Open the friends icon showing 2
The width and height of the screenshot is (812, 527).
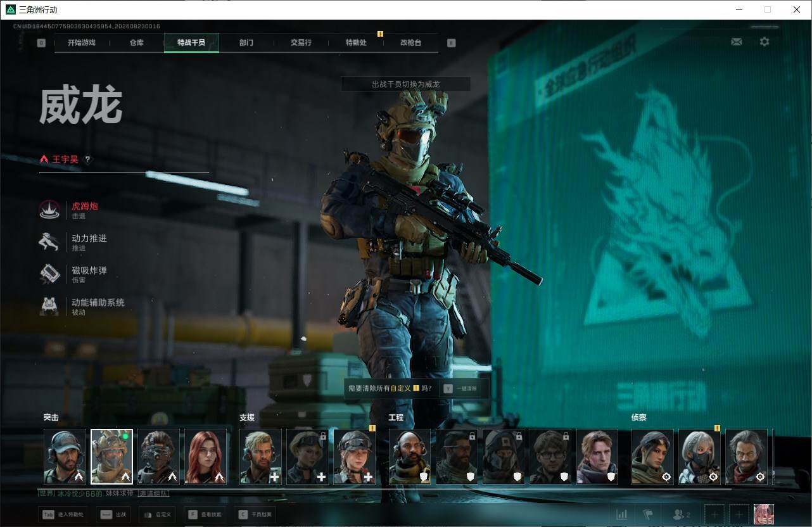coord(682,515)
